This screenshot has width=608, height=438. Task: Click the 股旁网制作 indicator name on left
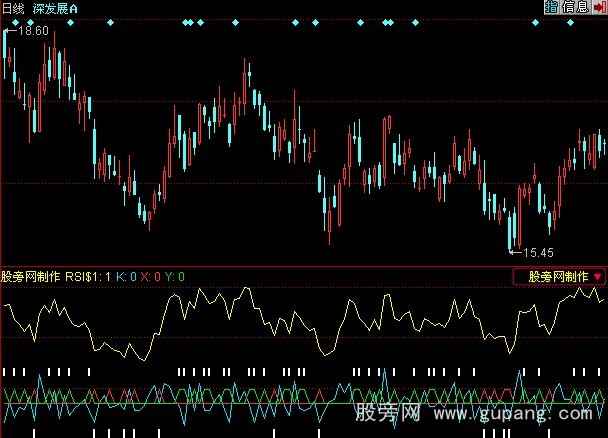coord(31,277)
